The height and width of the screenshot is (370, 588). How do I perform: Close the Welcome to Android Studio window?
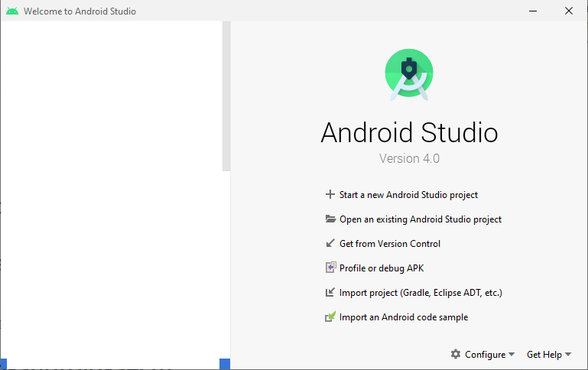coord(569,11)
